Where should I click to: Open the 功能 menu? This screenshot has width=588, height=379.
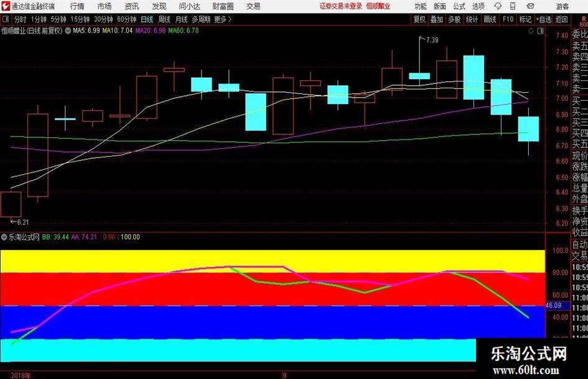coord(421,6)
